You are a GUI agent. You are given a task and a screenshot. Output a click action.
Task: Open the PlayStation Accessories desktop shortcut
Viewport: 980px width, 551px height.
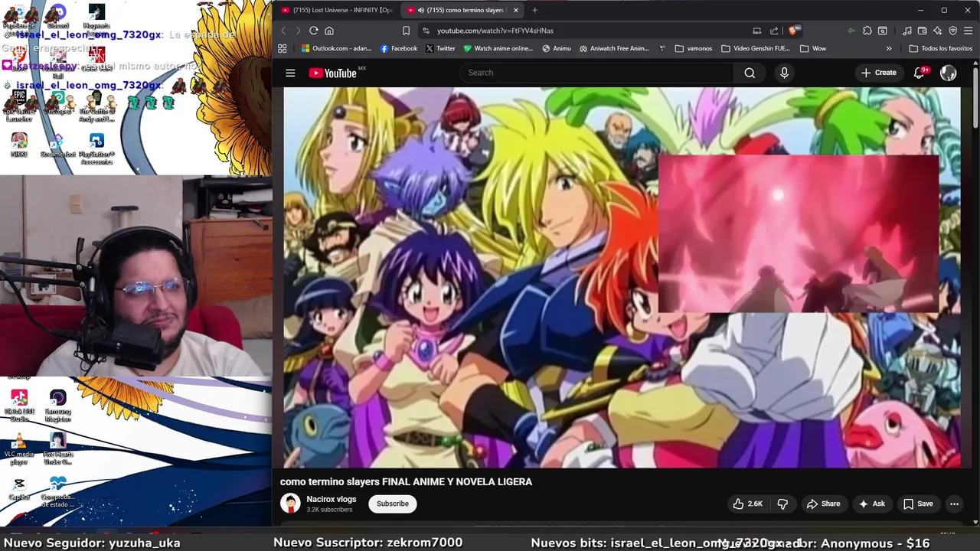click(96, 148)
